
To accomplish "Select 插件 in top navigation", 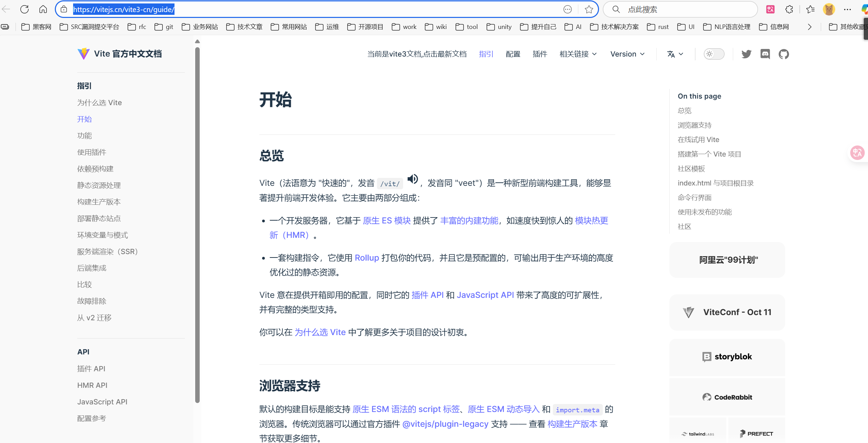I will tap(540, 54).
